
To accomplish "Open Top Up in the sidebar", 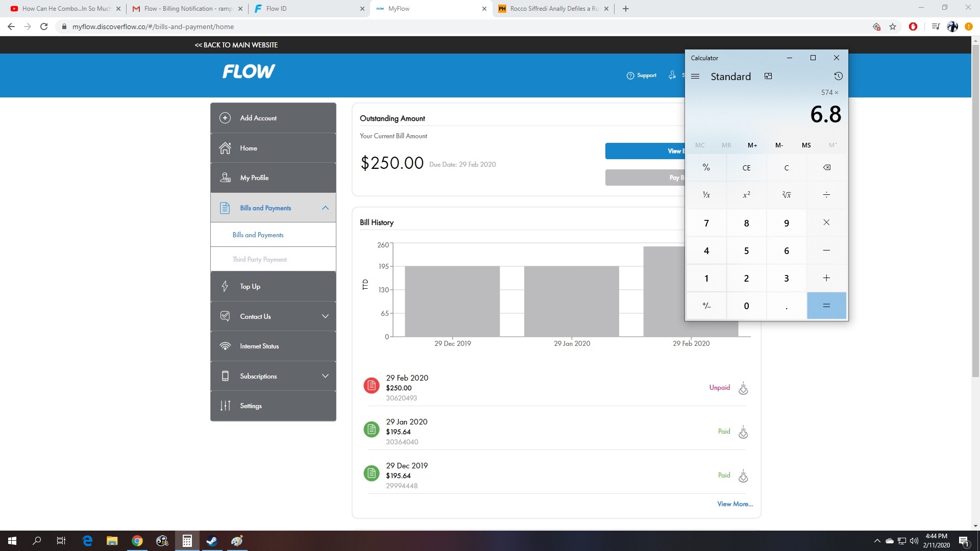I will point(273,286).
